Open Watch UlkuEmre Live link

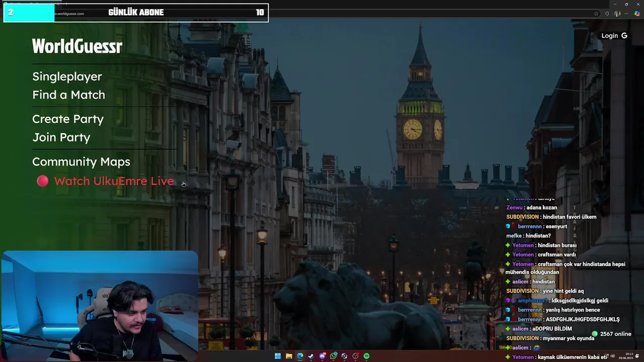point(114,181)
